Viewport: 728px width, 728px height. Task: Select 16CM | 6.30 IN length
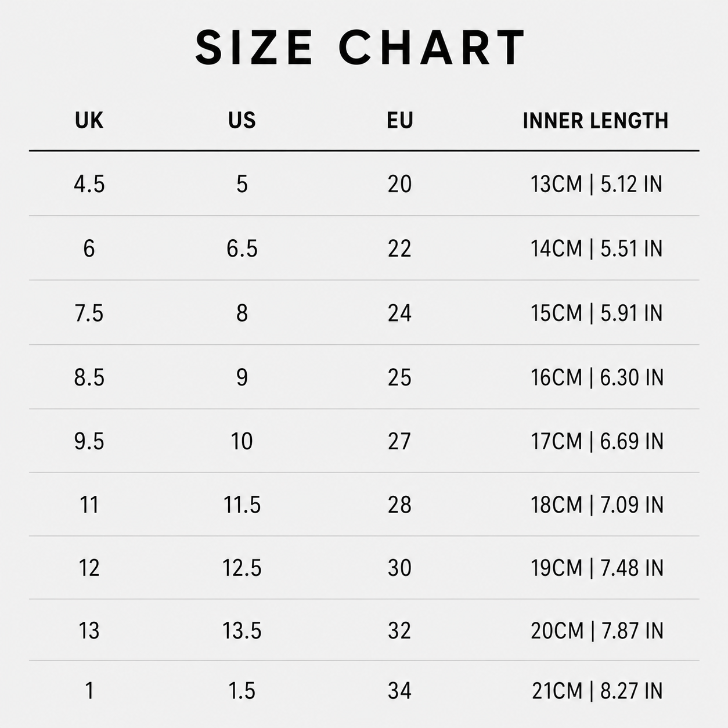pos(597,377)
